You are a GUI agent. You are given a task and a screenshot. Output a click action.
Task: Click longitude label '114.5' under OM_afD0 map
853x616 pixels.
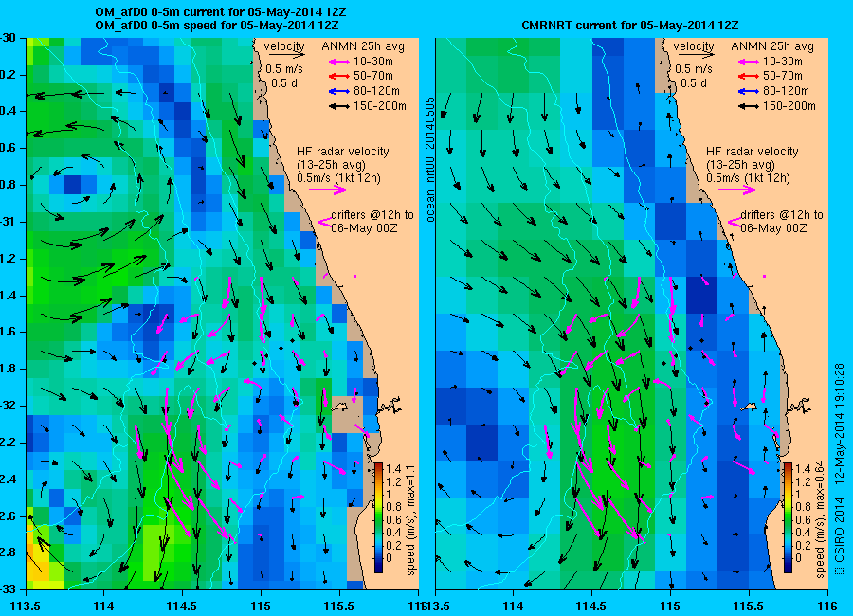click(x=182, y=606)
